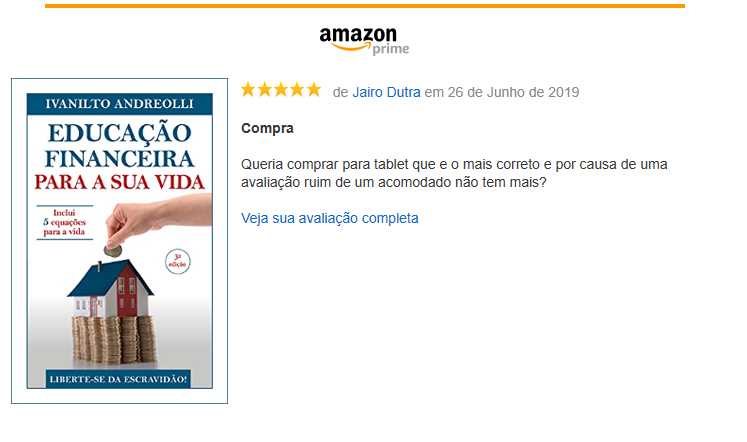Click the review text starting with Queria comprar
The width and height of the screenshot is (747, 442).
coord(454,173)
